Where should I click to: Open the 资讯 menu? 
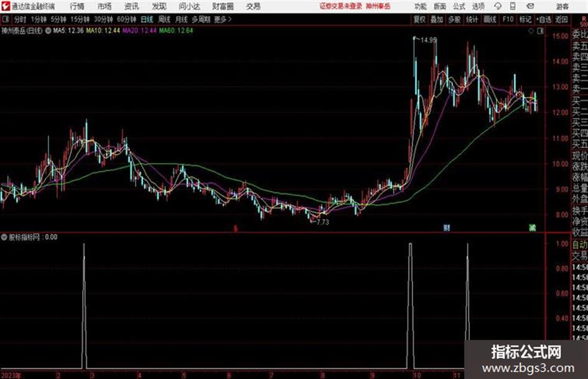tap(132, 6)
